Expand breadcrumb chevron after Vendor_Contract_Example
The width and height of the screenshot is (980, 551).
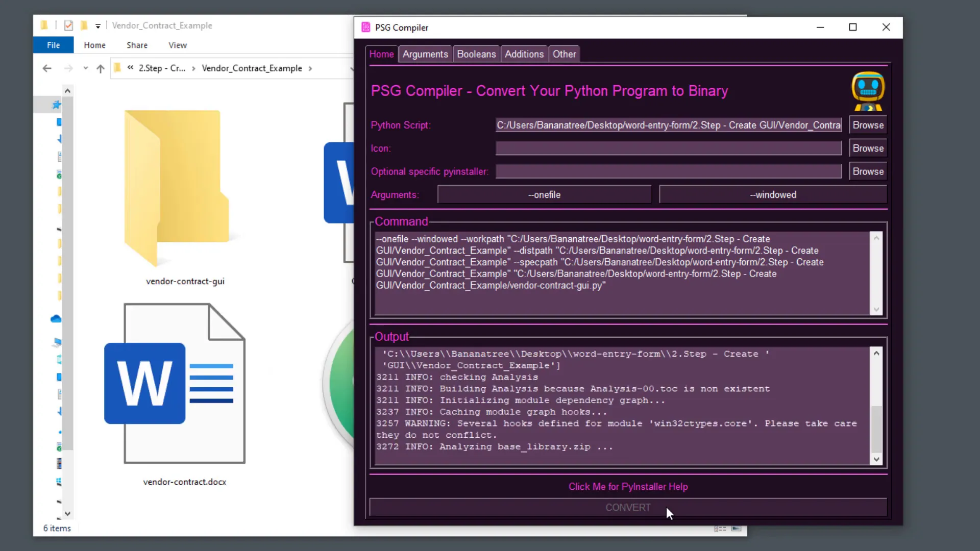[310, 68]
